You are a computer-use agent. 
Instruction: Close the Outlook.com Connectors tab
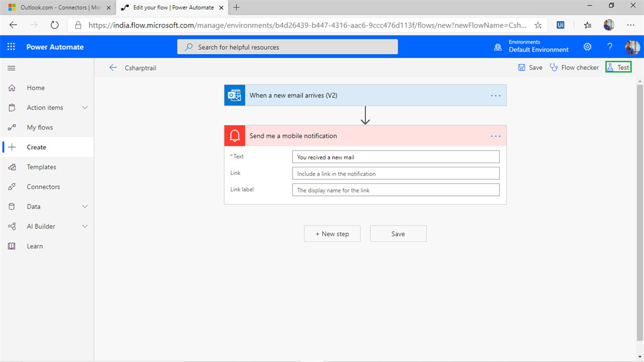tap(108, 8)
